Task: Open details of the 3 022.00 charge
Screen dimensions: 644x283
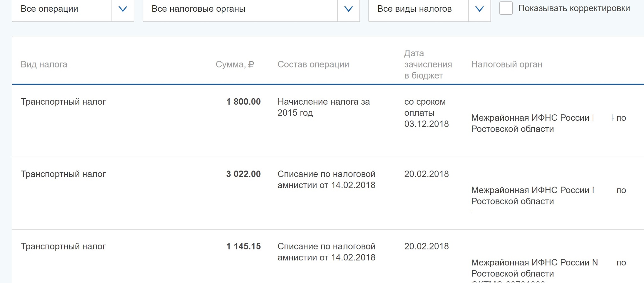Action: pos(243,174)
